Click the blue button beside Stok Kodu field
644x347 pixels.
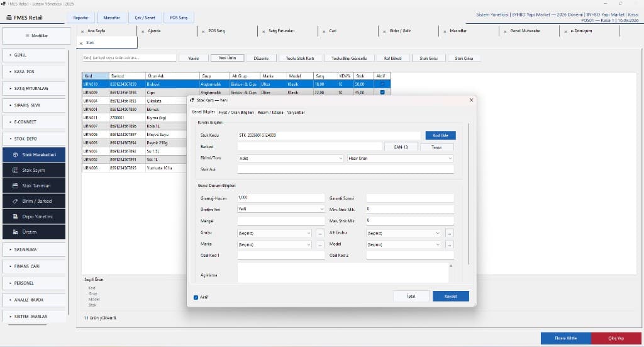pyautogui.click(x=440, y=135)
